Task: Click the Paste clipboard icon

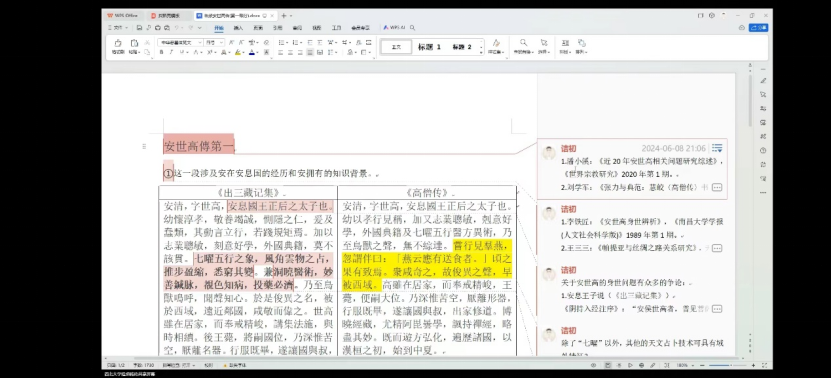Action: click(135, 42)
